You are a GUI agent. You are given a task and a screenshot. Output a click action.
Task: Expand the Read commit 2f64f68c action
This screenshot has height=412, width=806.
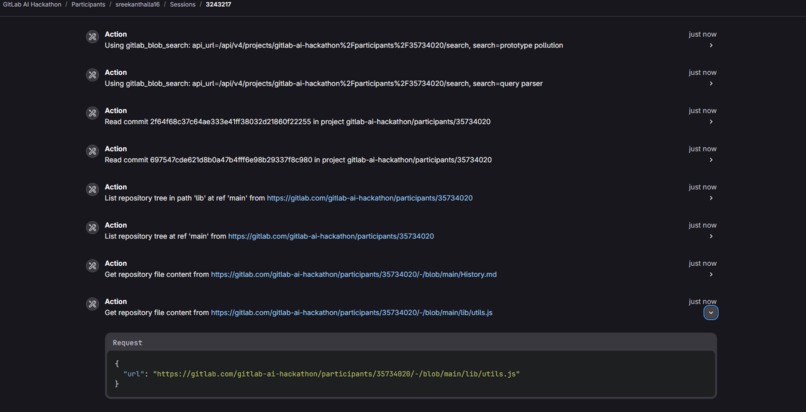(711, 122)
